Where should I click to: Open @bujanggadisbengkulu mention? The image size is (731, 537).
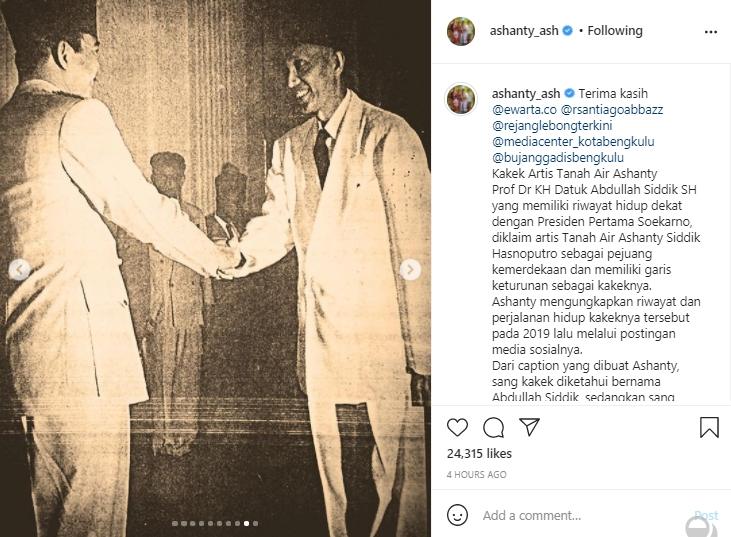(x=558, y=158)
